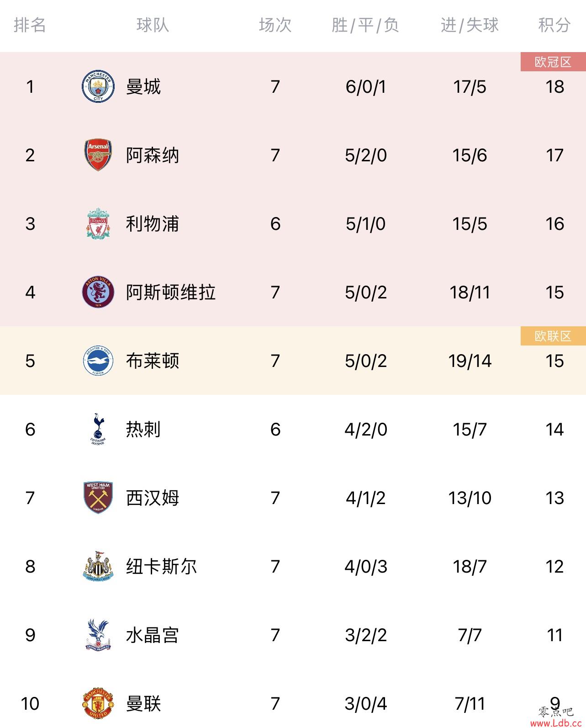Select the 胜/平/负 record column header
The height and width of the screenshot is (728, 586).
click(365, 25)
